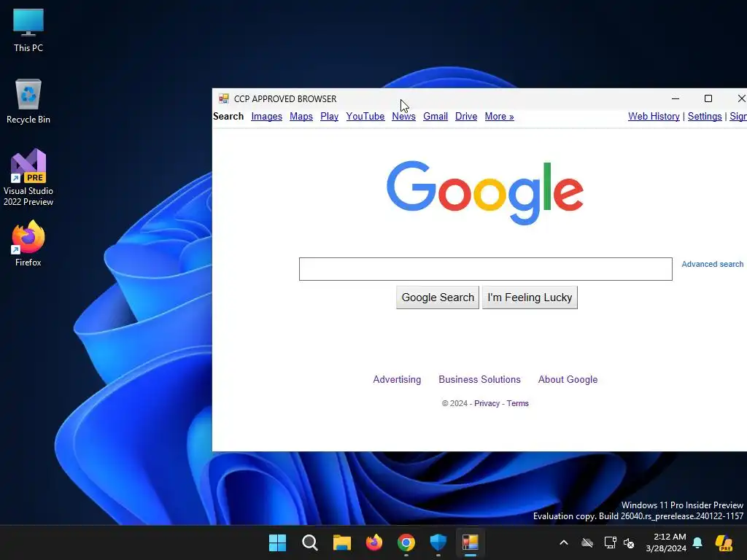Click the Google logo

click(x=485, y=192)
